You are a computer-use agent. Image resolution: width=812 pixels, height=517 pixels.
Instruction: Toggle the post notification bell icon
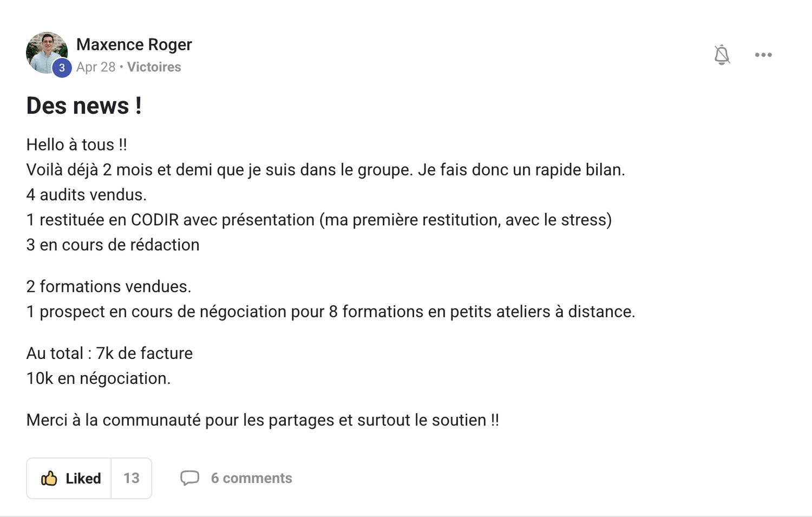point(722,55)
